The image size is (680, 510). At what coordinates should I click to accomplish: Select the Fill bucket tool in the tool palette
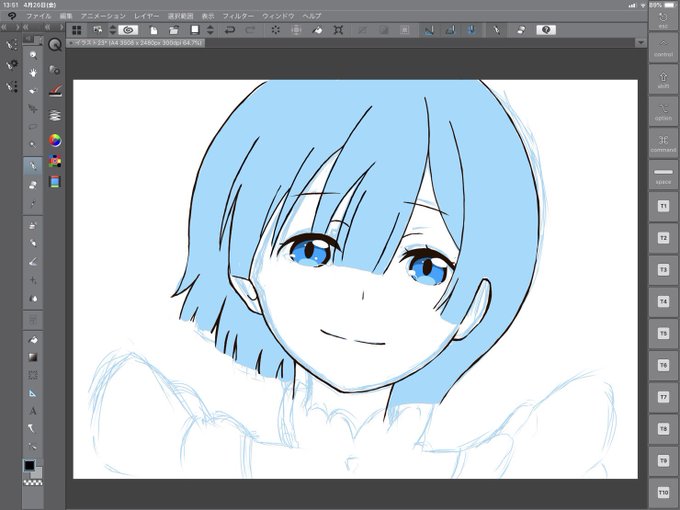point(33,340)
